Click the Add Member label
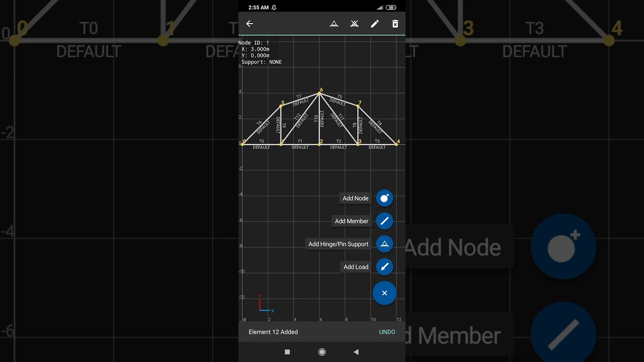Viewport: 644px width, 362px height. tap(352, 221)
